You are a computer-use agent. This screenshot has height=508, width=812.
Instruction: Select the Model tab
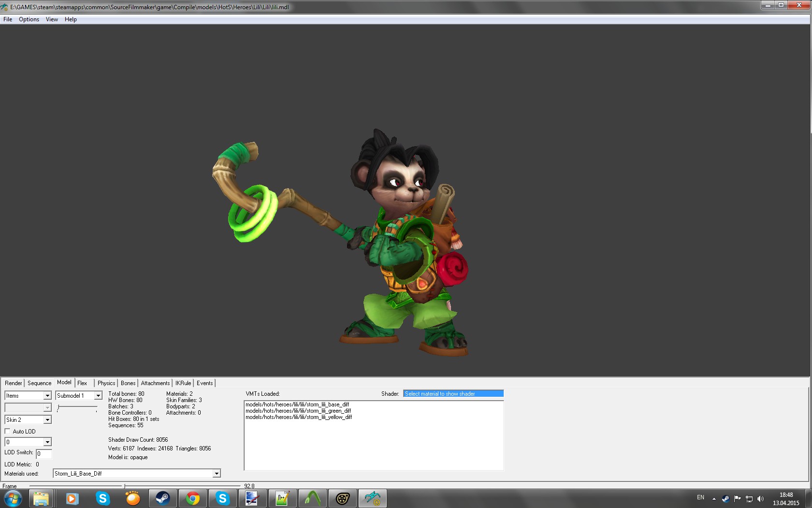point(64,382)
